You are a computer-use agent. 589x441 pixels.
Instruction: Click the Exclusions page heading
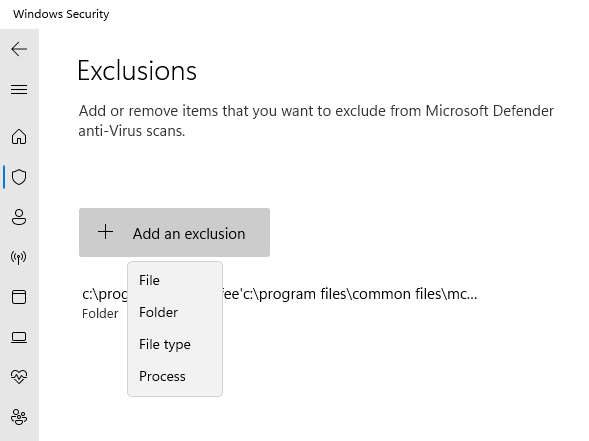coord(137,71)
